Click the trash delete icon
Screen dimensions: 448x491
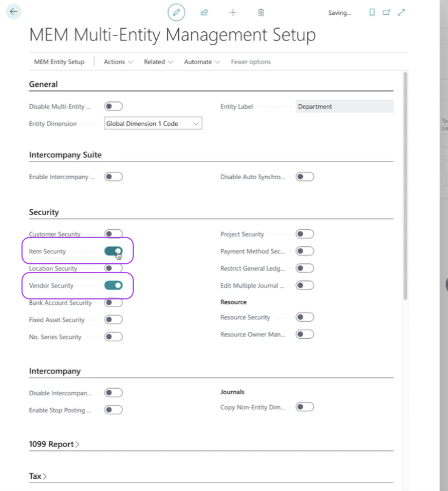point(261,12)
